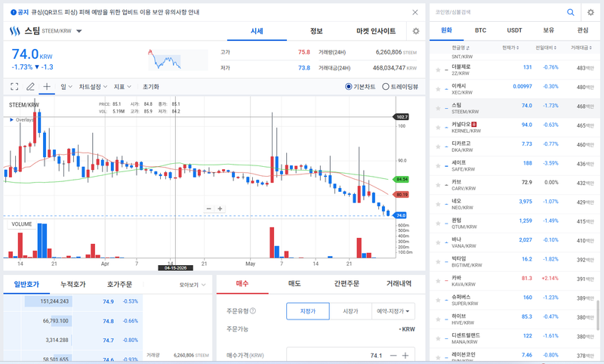Screen dimensions: 604x364
Task: Click the search magnifier icon
Action: 571,12
